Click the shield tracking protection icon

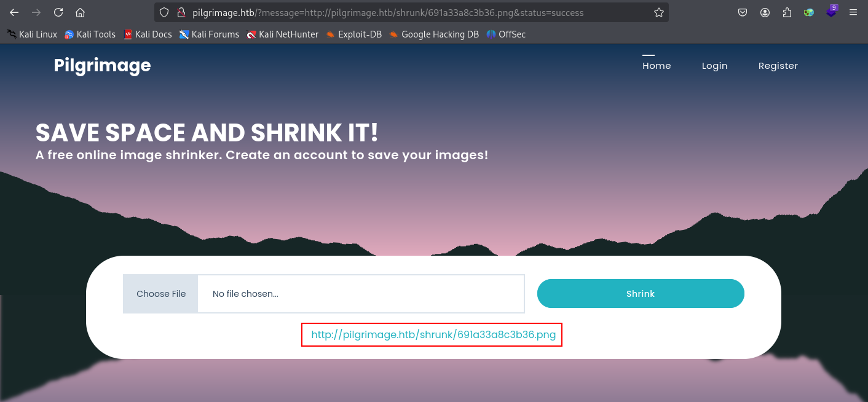164,12
